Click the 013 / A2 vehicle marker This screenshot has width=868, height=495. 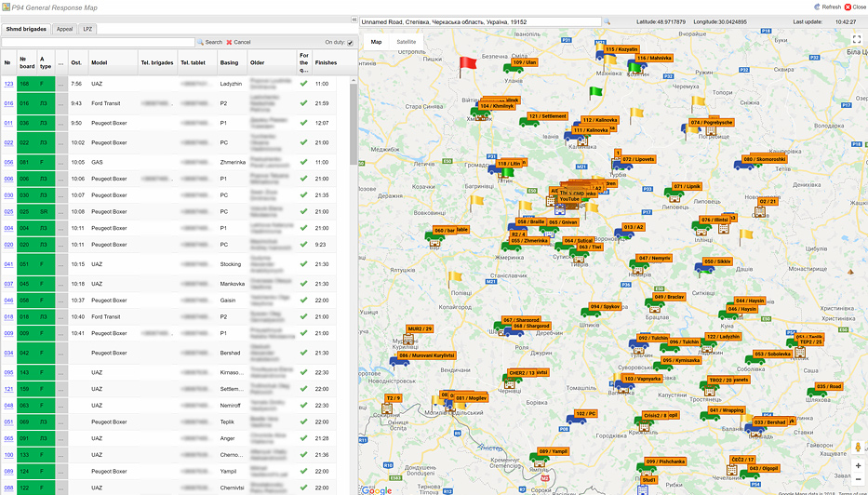tap(624, 232)
